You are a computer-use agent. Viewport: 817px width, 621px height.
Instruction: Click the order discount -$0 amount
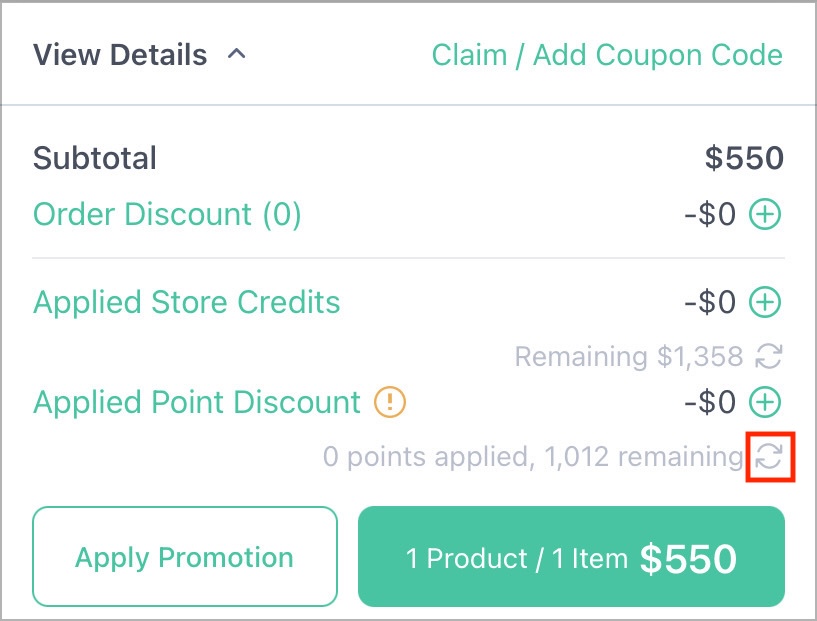coord(710,214)
